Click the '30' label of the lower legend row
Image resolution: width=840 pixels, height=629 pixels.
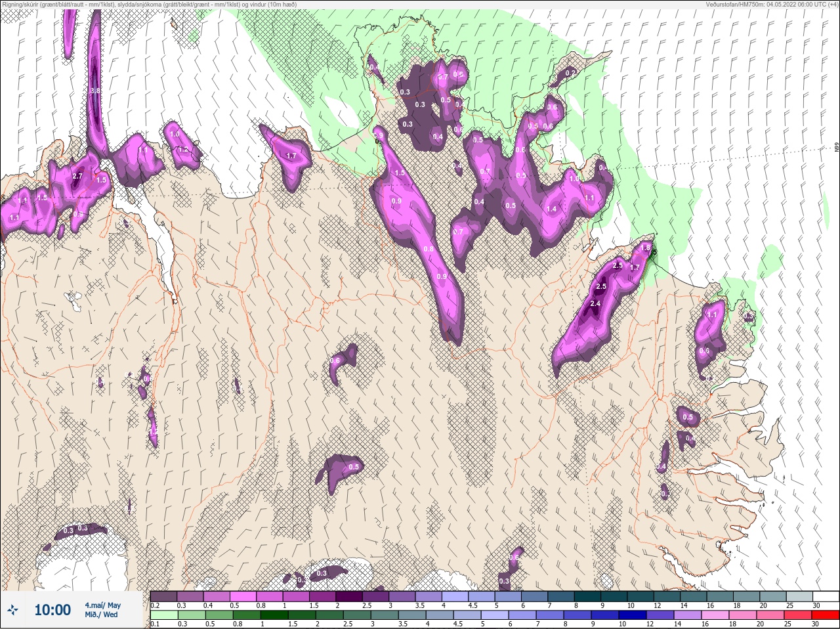tap(816, 624)
